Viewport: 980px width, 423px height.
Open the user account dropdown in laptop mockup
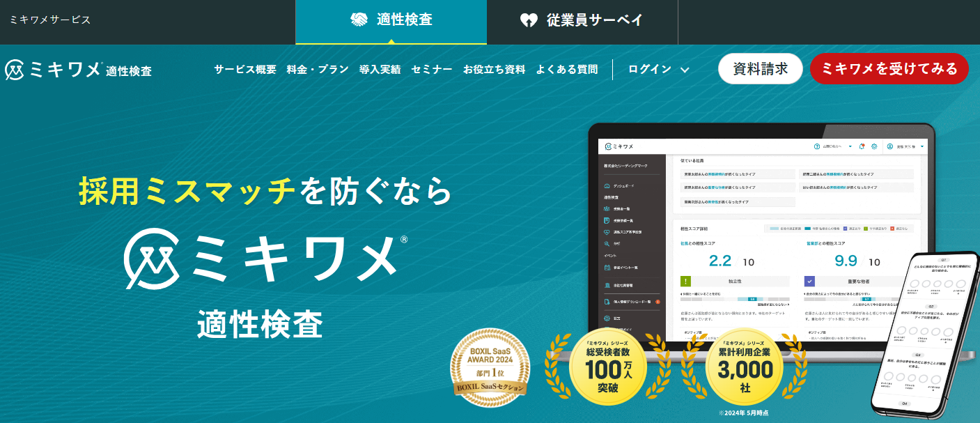(905, 146)
